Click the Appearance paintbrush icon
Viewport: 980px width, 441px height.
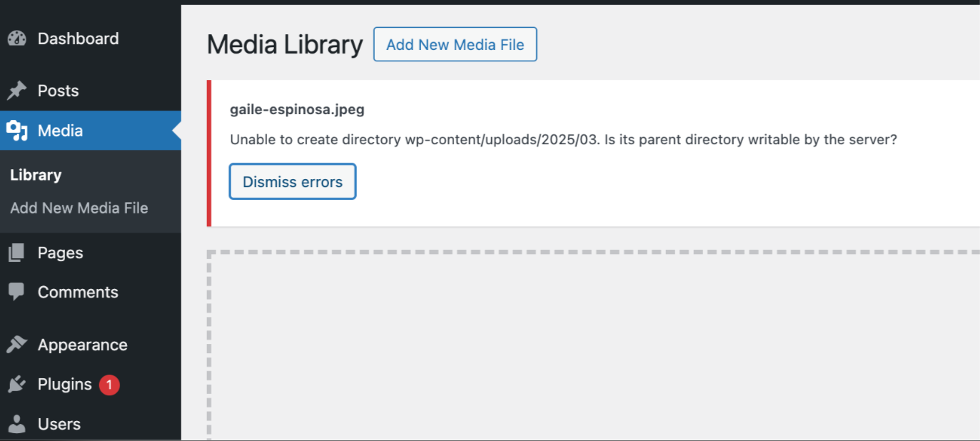(x=16, y=345)
